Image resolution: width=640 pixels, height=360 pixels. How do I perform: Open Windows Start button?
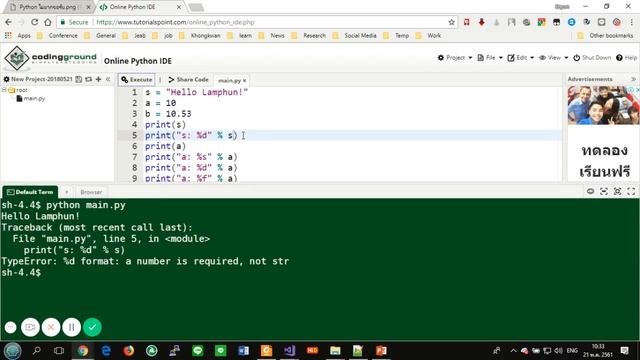click(12, 351)
